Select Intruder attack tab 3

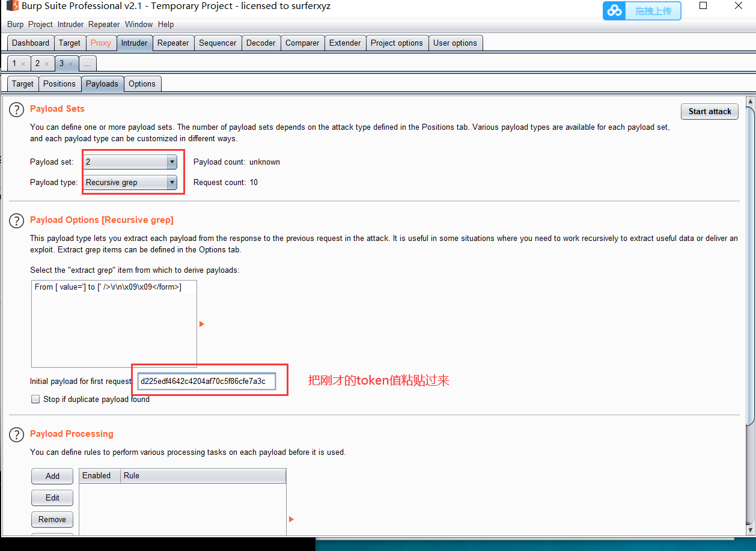(x=61, y=63)
